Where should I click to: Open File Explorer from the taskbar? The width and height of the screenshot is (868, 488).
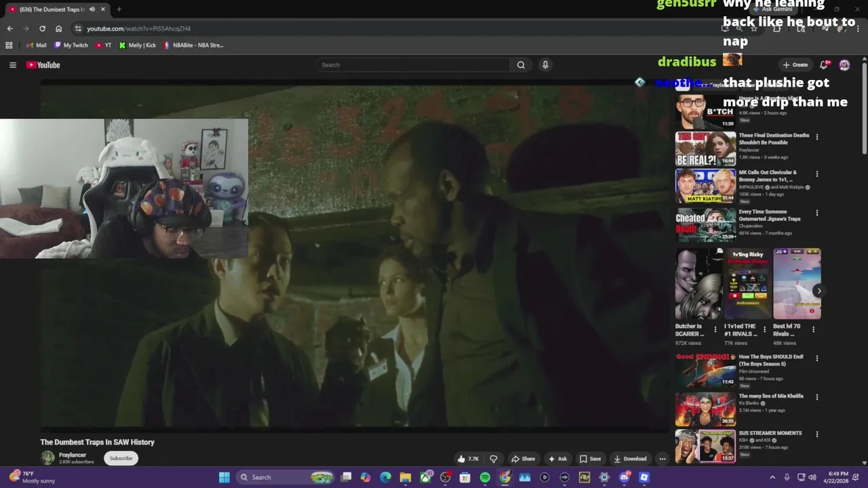click(x=405, y=477)
